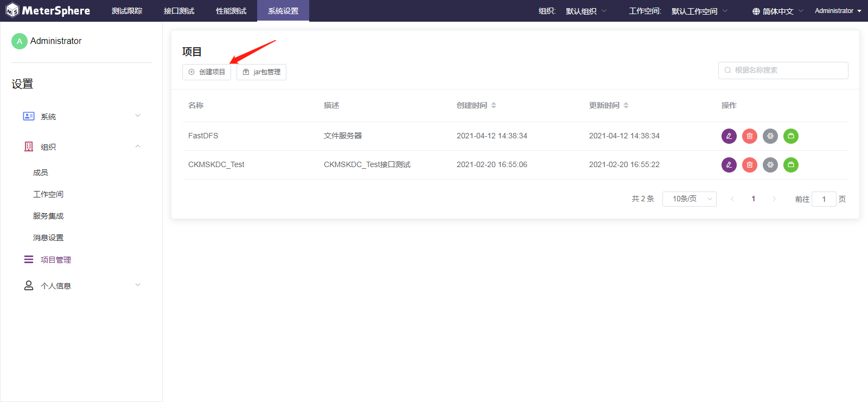Edit the FastDFS project
Screen dimensions: 868x402
point(729,136)
